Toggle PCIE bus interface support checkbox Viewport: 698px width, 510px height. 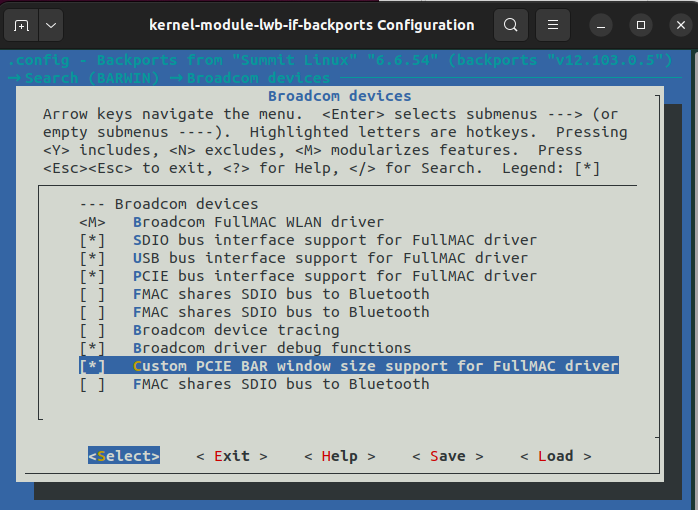[92, 276]
